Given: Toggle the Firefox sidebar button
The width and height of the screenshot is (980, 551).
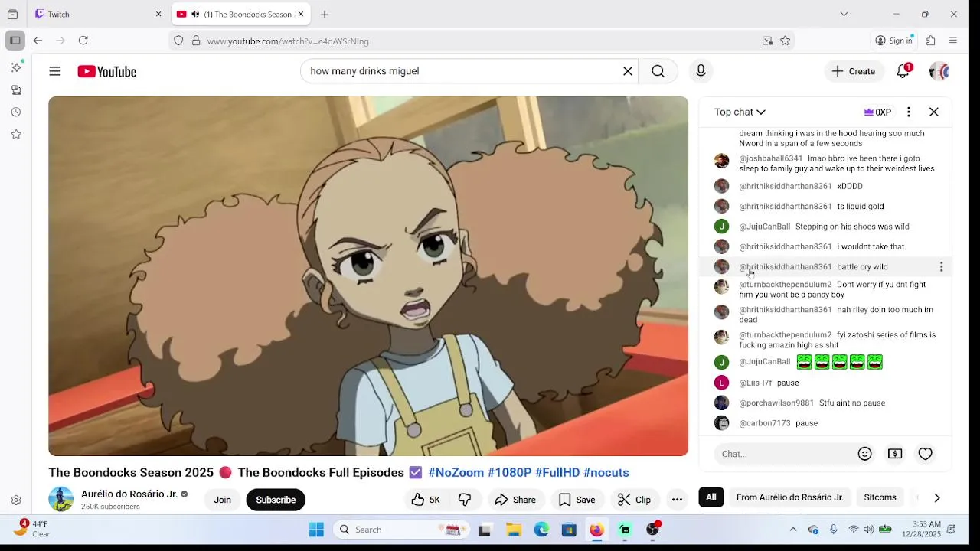Looking at the screenshot, I should 15,41.
